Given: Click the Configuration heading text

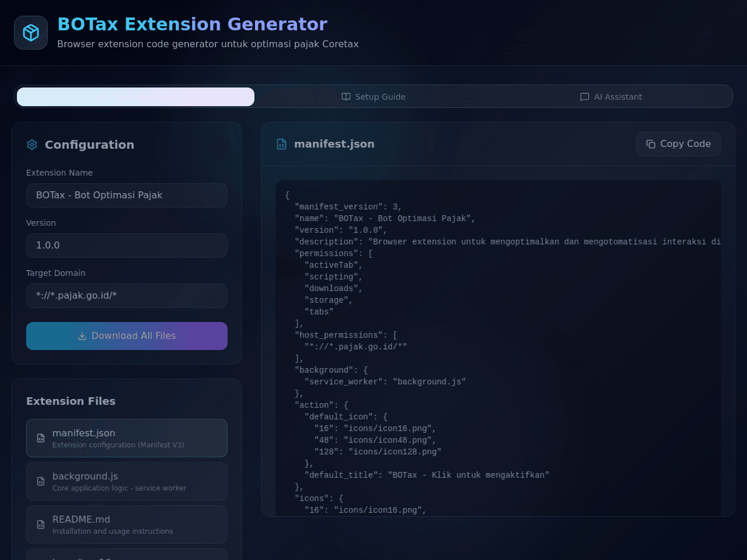Looking at the screenshot, I should click(89, 145).
